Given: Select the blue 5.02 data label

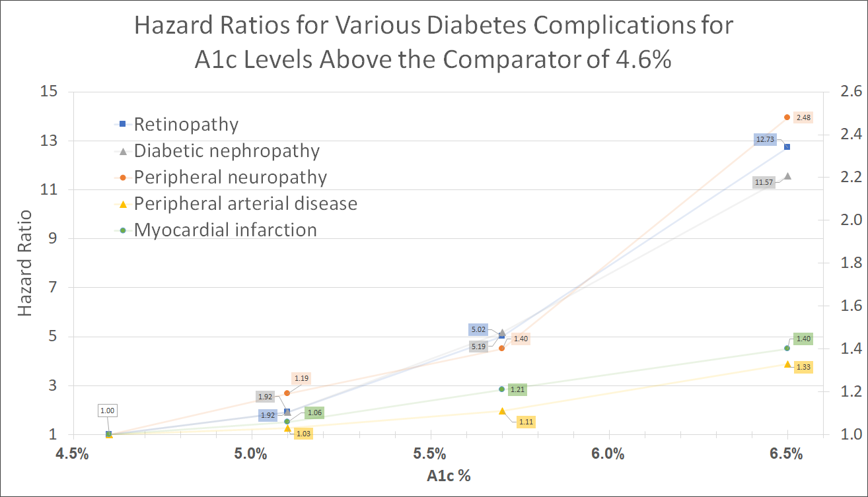Looking at the screenshot, I should [478, 329].
